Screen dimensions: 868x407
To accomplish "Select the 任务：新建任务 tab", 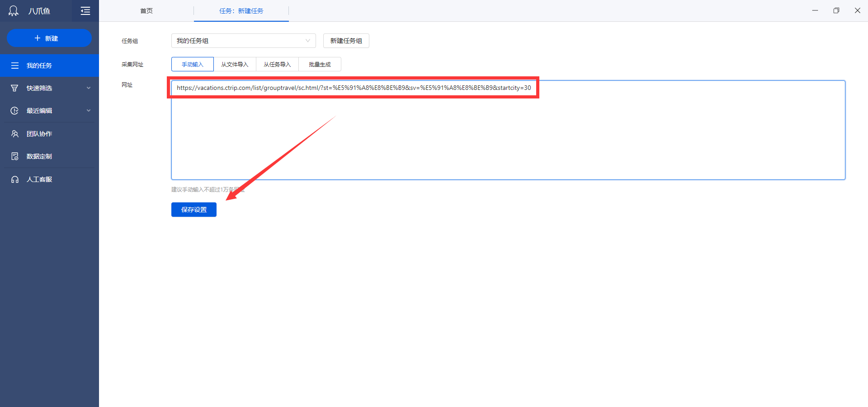I will pyautogui.click(x=241, y=11).
